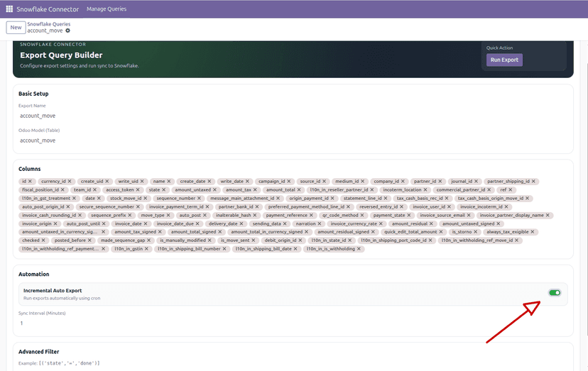
Task: Remove the currency_id column tag
Action: tap(70, 182)
